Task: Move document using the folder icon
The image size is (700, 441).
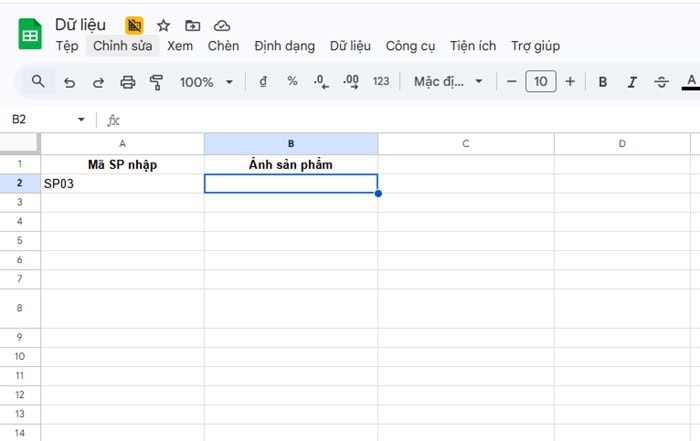Action: coord(192,25)
